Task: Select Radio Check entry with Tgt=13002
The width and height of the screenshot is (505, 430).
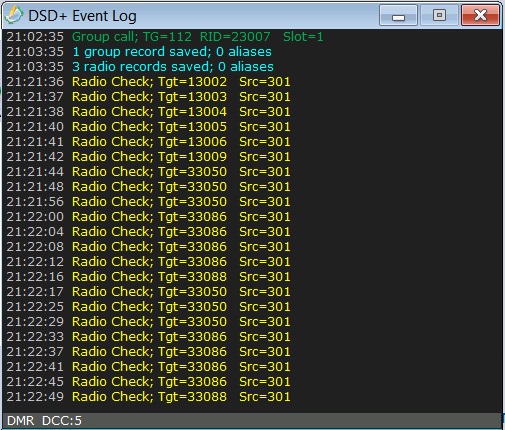Action: point(148,82)
